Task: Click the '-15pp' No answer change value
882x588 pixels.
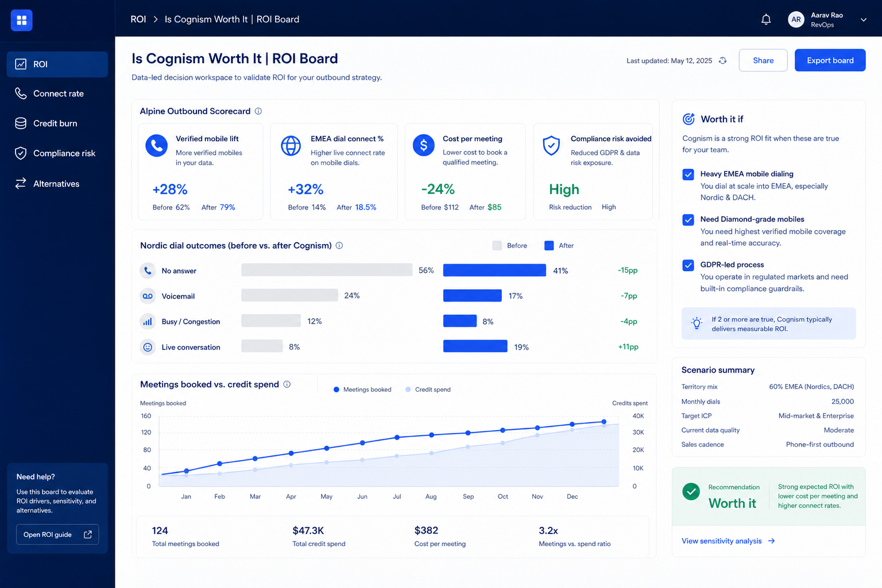Action: (x=628, y=270)
